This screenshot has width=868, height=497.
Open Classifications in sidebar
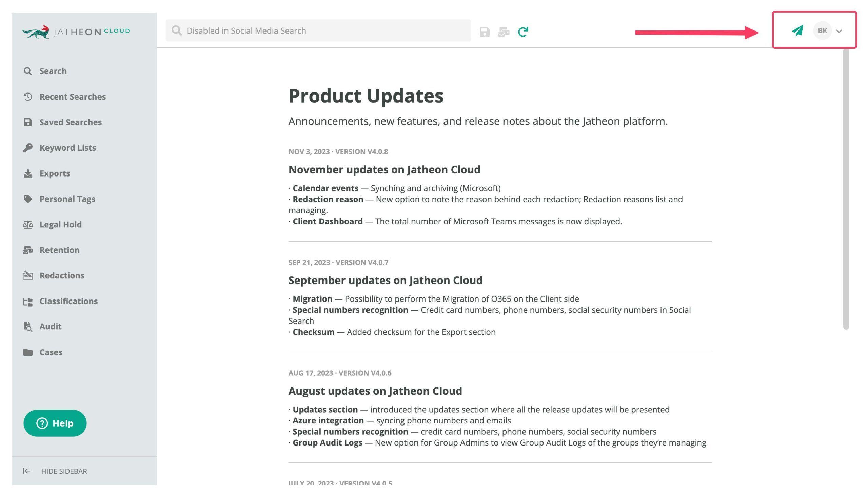click(68, 301)
